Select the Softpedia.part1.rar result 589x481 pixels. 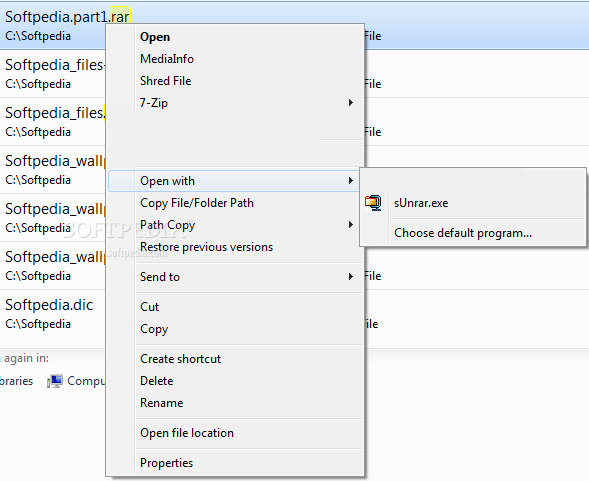67,17
